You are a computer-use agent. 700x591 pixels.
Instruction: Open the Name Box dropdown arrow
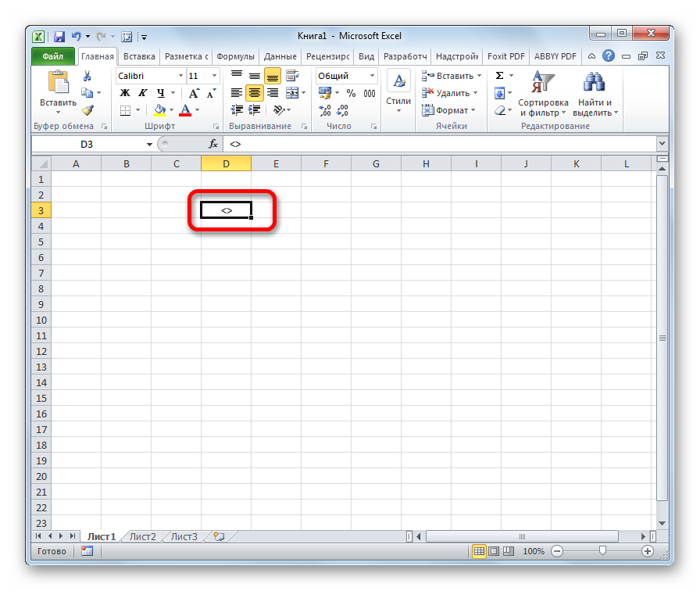coord(150,145)
